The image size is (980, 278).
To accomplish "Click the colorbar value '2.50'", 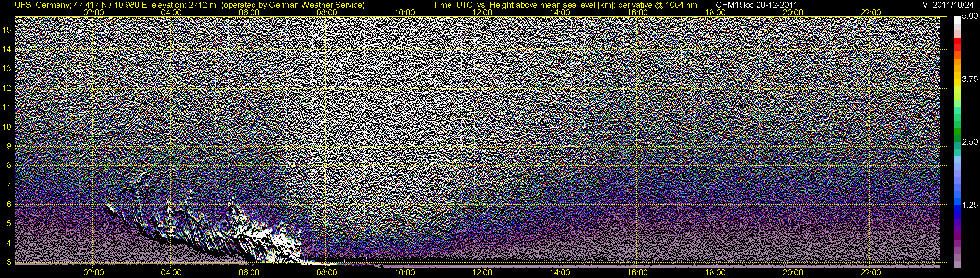I will tap(970, 142).
